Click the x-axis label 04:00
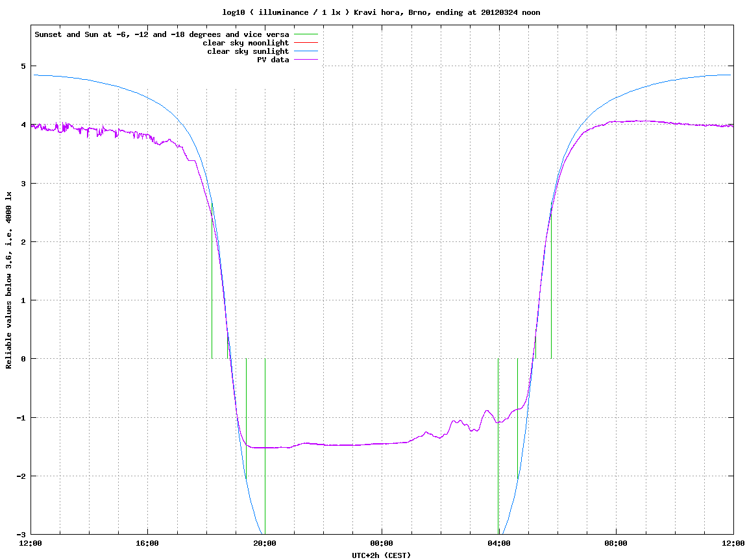Screen dimensions: 747x560 [499, 543]
